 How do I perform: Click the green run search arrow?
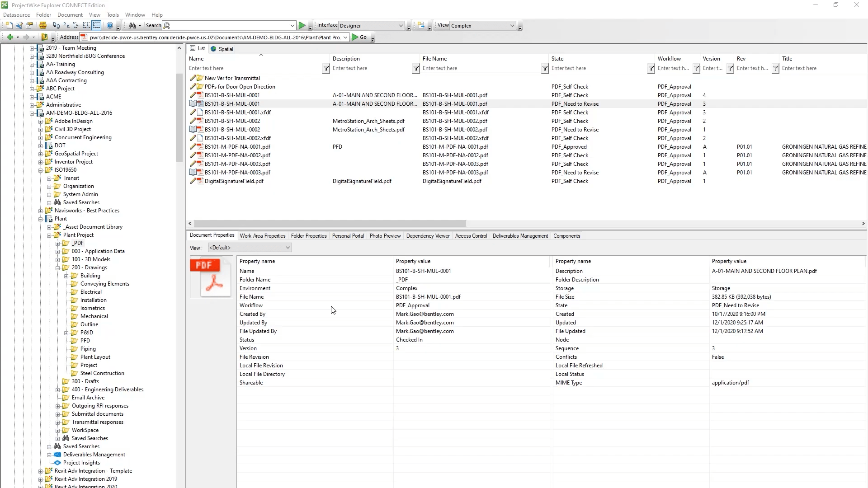302,26
